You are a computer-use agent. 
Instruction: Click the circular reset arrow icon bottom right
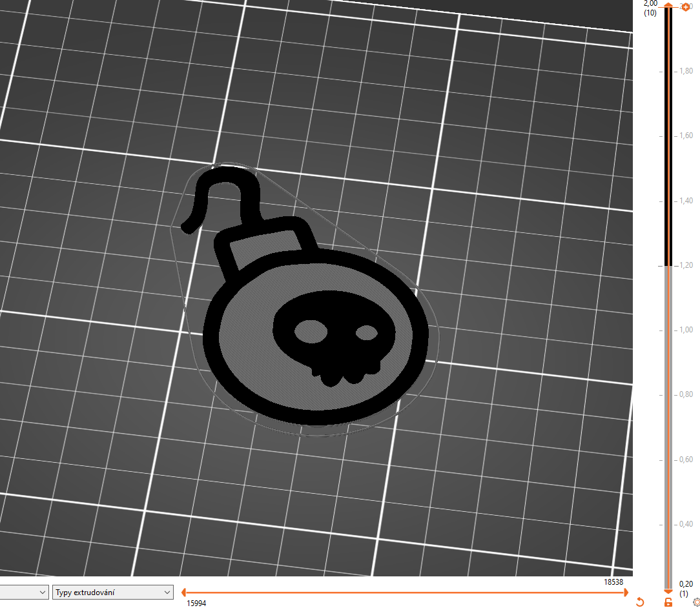coord(639,600)
